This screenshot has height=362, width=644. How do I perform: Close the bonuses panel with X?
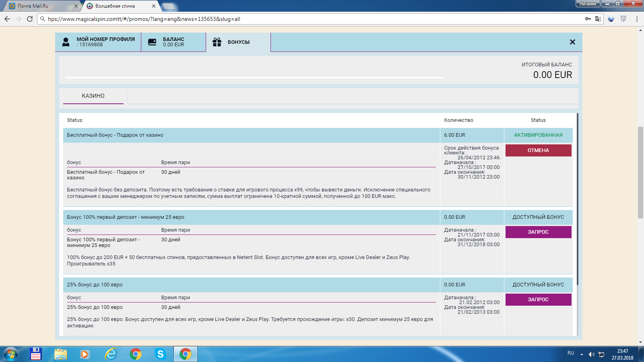572,42
